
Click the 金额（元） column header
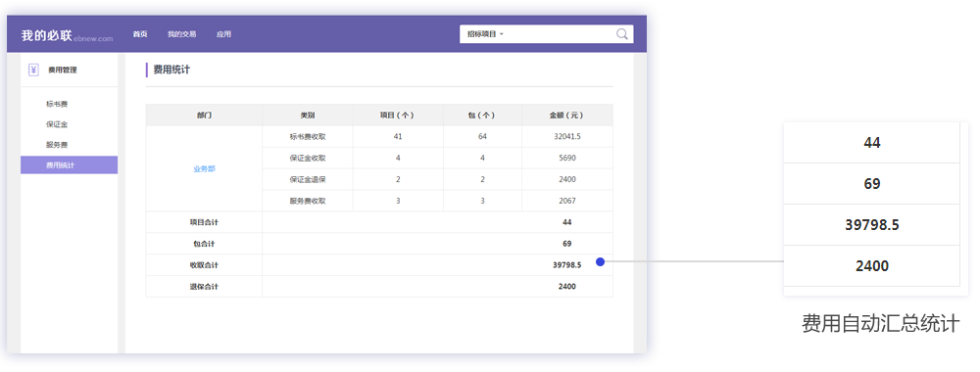[x=566, y=116]
